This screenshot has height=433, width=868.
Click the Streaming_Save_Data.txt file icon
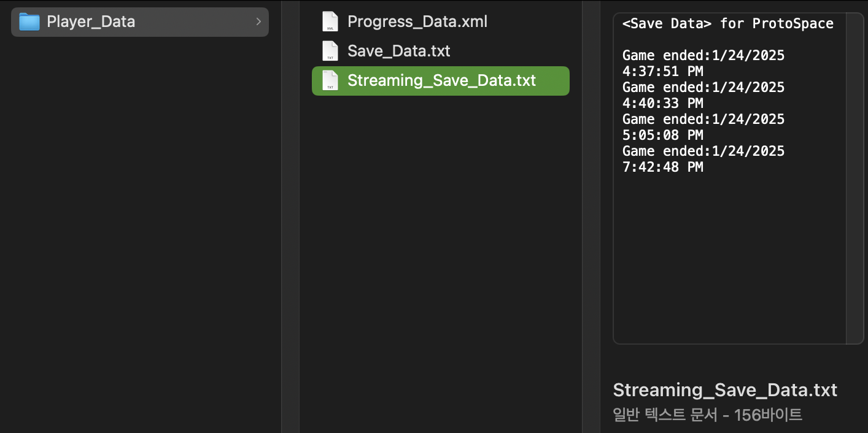coord(330,81)
